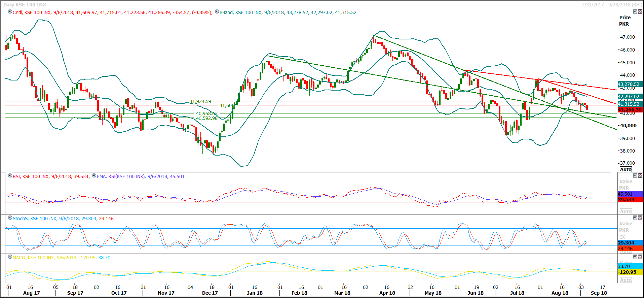
Task: Click the clock icon beside the Cndl label
Action: 10,12
